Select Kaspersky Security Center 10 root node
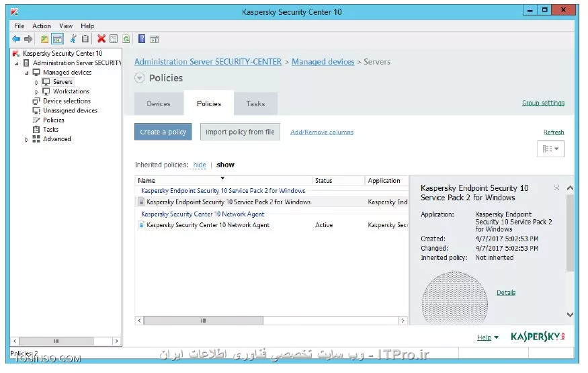 62,53
